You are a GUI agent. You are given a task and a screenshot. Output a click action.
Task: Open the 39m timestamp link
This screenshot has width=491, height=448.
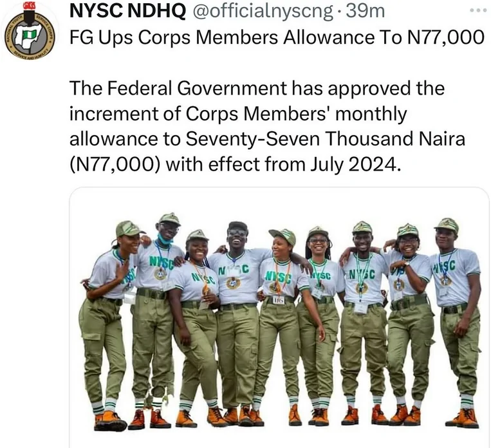pyautogui.click(x=365, y=12)
